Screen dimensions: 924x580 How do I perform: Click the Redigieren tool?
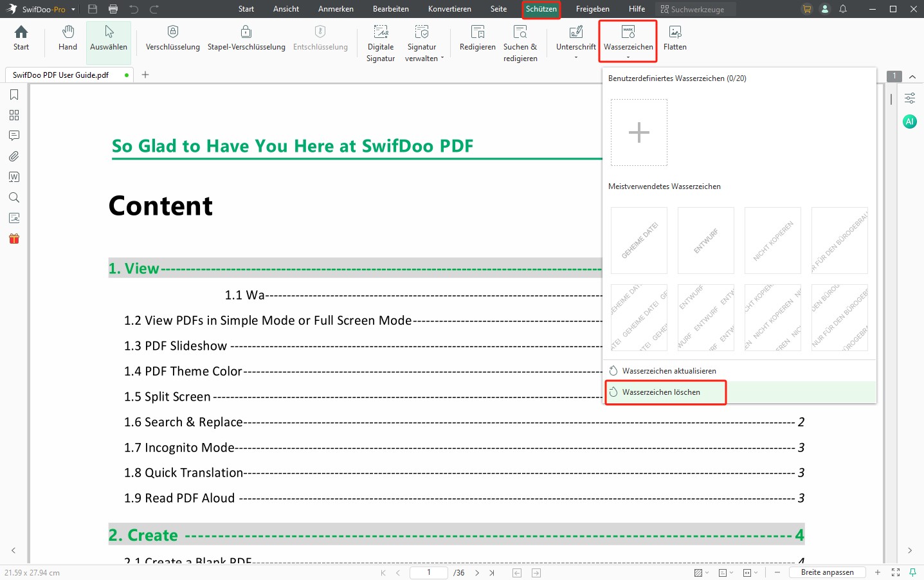(x=478, y=39)
